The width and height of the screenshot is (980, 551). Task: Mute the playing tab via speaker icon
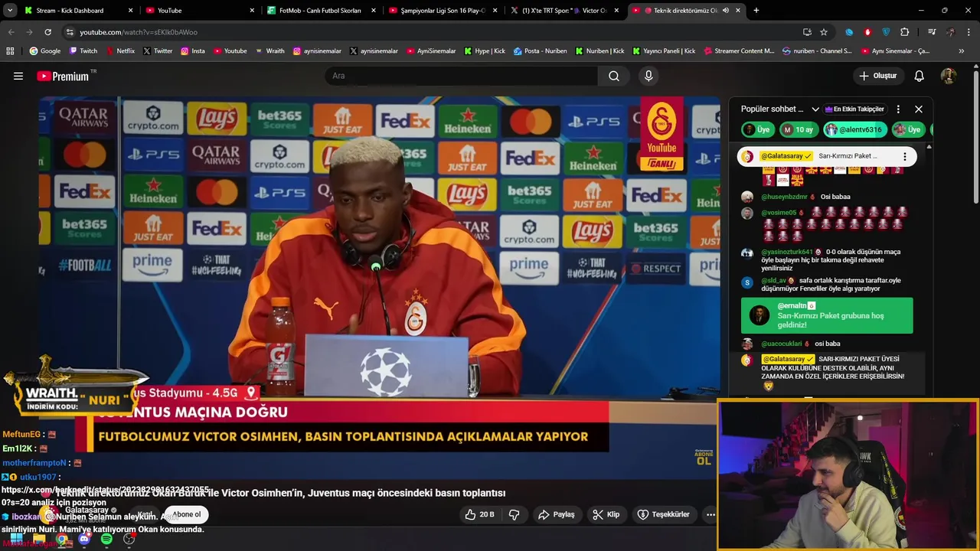725,11
